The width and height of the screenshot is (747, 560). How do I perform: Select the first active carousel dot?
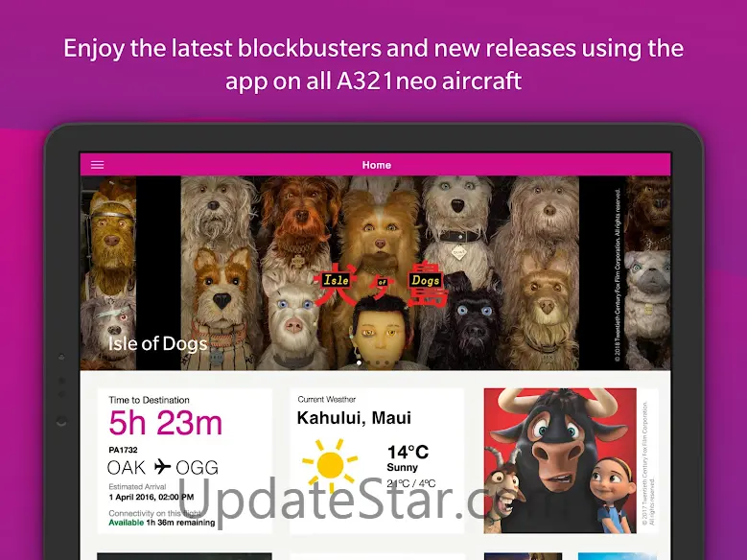(x=359, y=362)
